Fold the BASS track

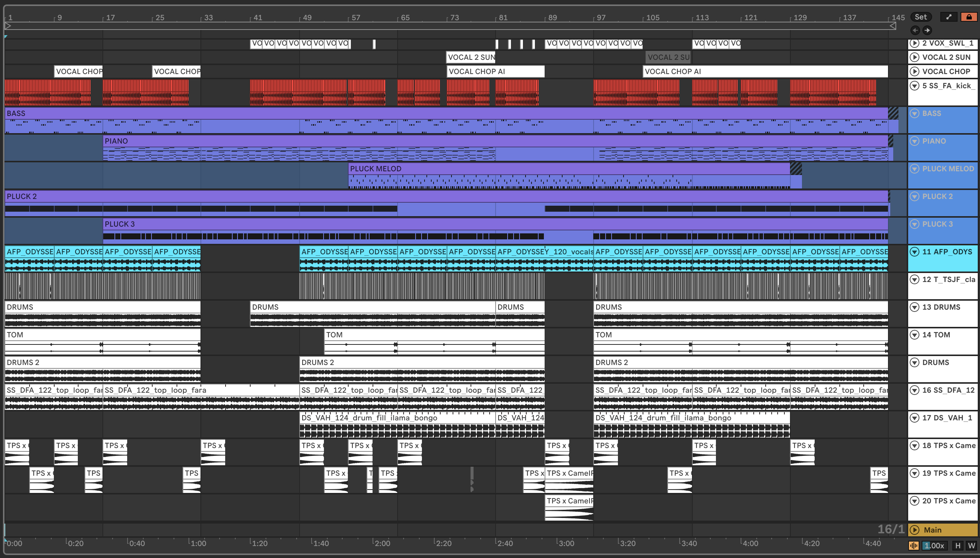click(x=915, y=113)
